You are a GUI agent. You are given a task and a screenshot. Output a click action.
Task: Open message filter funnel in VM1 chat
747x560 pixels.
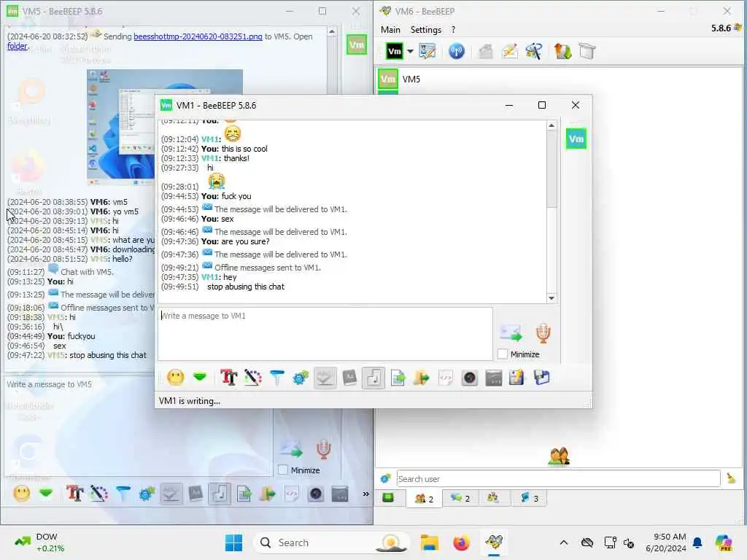click(276, 378)
